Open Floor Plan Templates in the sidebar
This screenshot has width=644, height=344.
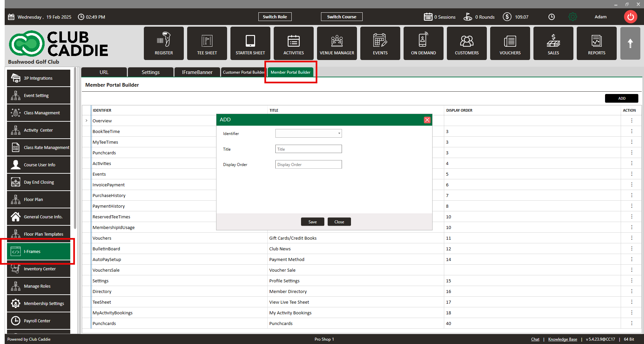[39, 234]
